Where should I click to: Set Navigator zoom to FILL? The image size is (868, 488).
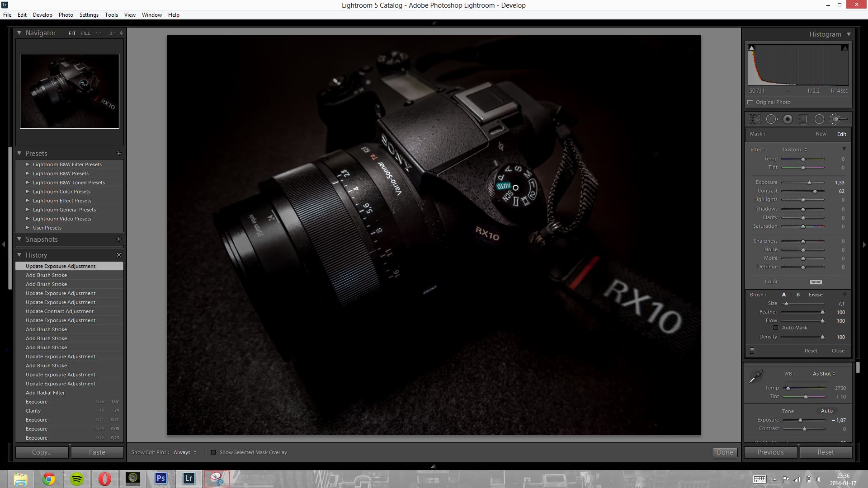tap(85, 33)
